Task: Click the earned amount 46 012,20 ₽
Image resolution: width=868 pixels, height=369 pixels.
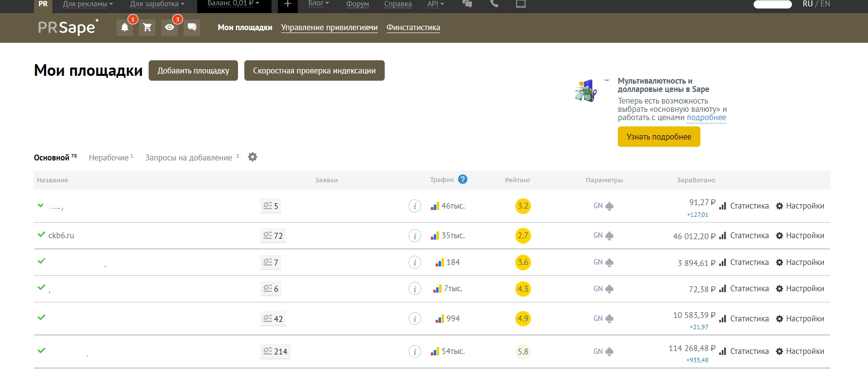Action: 694,236
